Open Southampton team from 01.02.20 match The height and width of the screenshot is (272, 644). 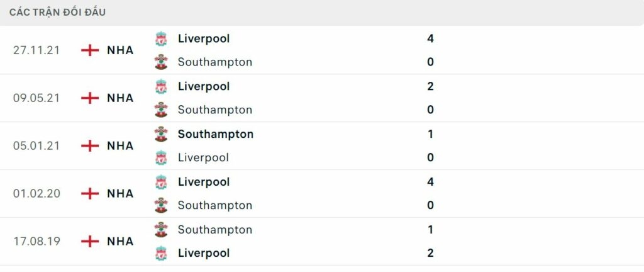(x=214, y=206)
